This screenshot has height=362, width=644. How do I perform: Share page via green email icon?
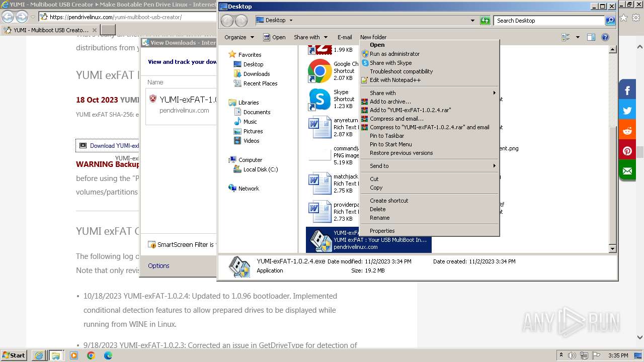tap(627, 171)
